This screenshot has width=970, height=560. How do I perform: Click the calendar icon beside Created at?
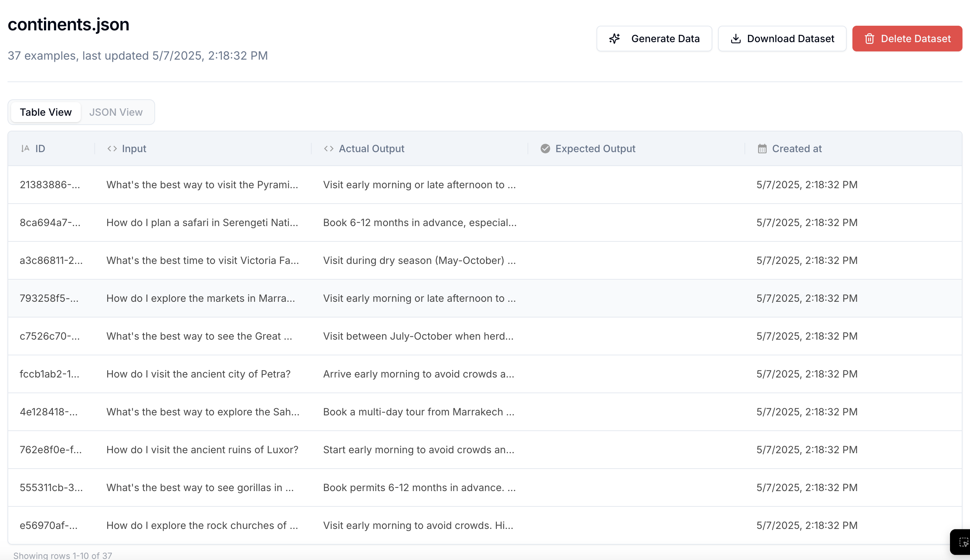point(762,149)
